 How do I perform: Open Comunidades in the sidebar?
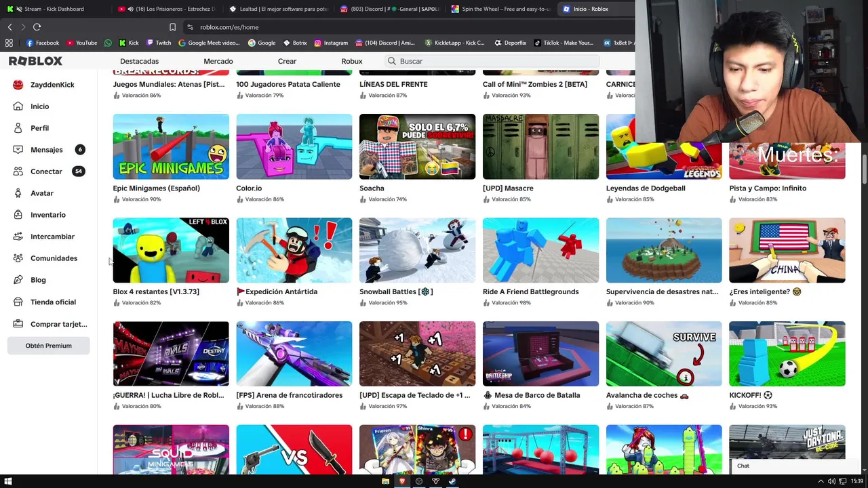54,258
